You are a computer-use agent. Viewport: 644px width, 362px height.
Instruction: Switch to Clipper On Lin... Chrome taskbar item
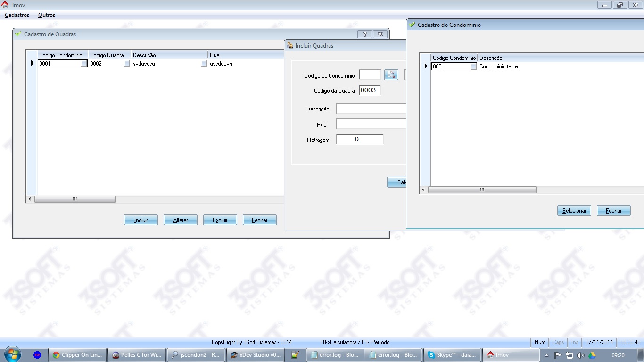pyautogui.click(x=78, y=355)
